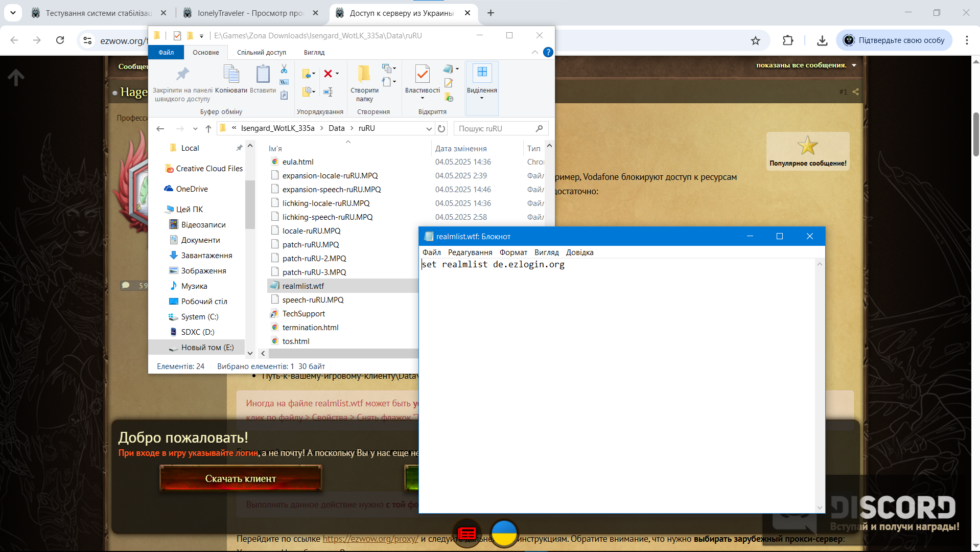Open Notepad Файл menu
Image resolution: width=980 pixels, height=552 pixels.
tap(432, 252)
